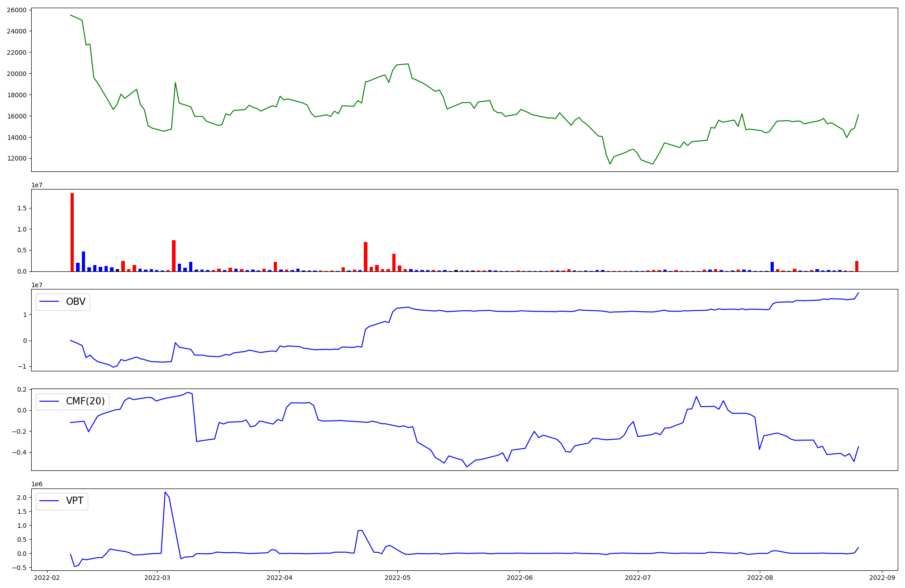Click the red volume bar peak near late April
This screenshot has height=588, width=905.
[366, 256]
